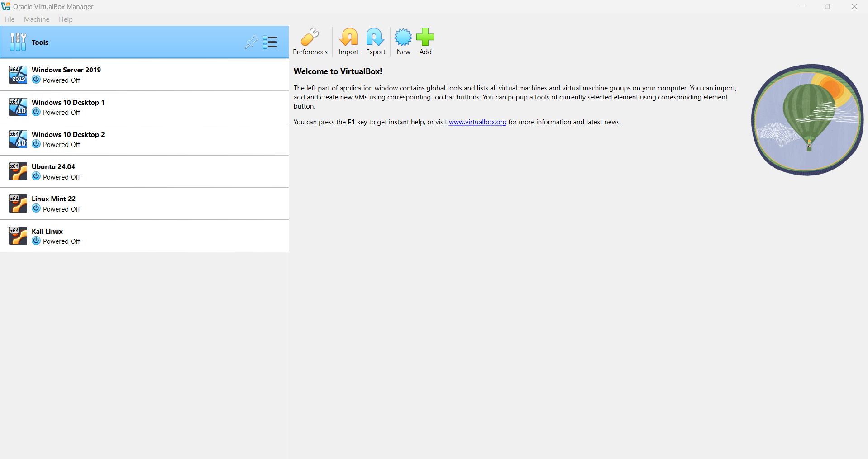This screenshot has width=868, height=459.
Task: Click the Linux Mint 22 OS icon
Action: [x=18, y=203]
